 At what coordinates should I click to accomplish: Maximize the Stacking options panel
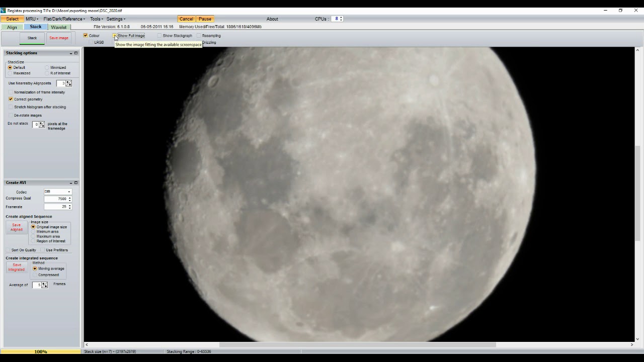(76, 53)
